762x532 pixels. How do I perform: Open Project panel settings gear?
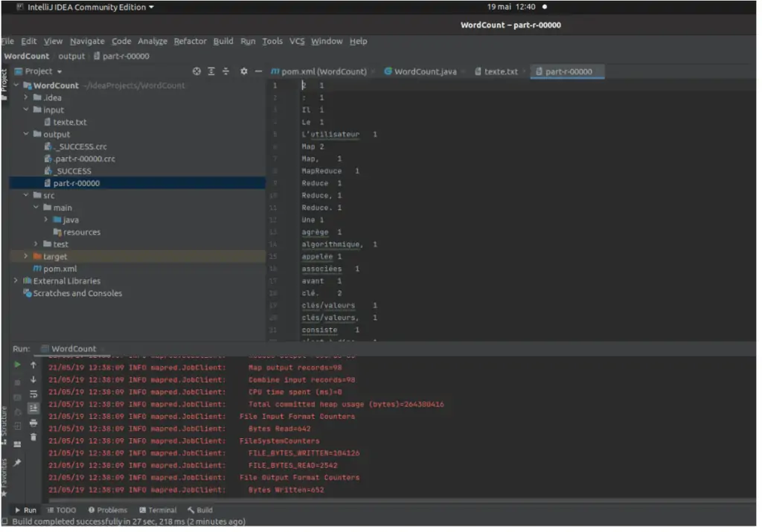(244, 71)
